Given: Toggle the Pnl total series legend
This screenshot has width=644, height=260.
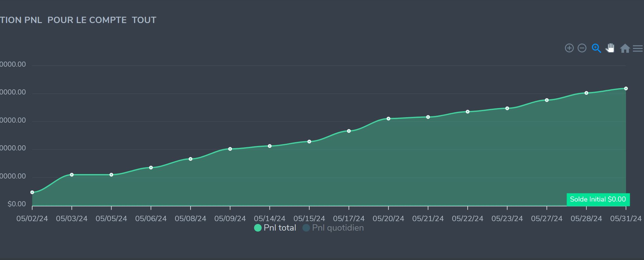Looking at the screenshot, I should 280,228.
